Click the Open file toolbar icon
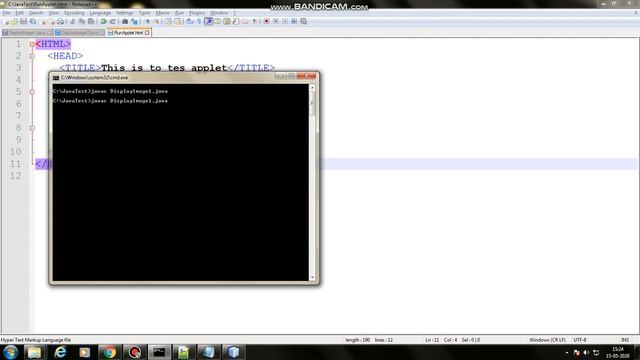The image size is (640, 360). [x=14, y=21]
